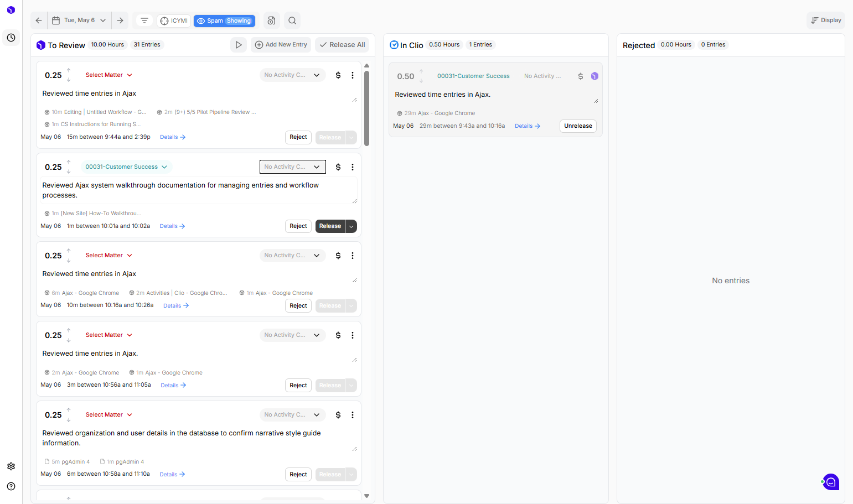The width and height of the screenshot is (853, 504).
Task: Toggle billable dollar icon on walkthrough documentation entry
Action: 338,167
